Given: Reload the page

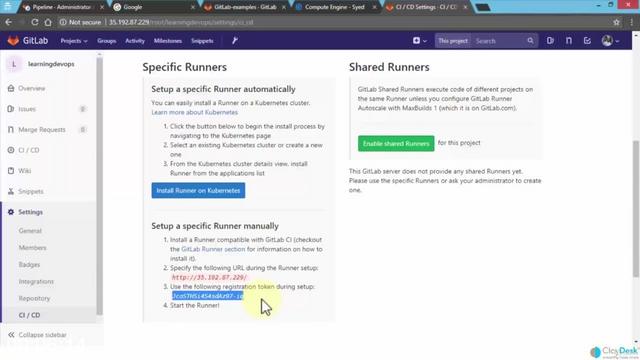Looking at the screenshot, I should point(35,22).
